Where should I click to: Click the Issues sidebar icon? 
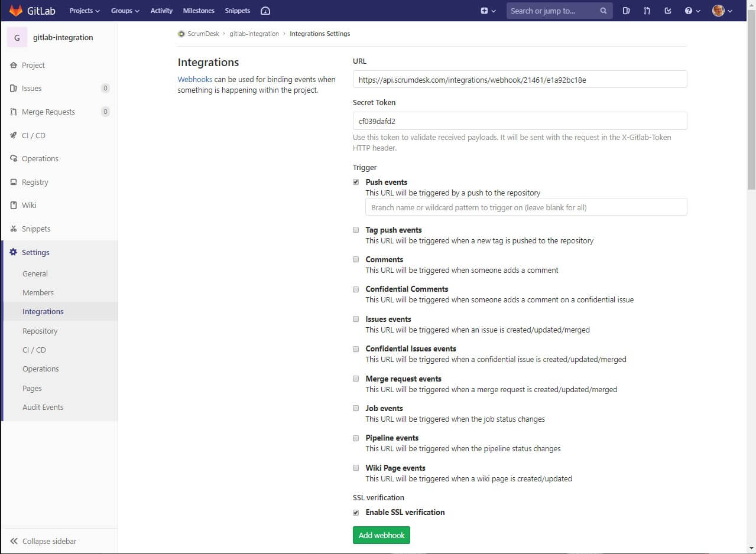pos(14,89)
